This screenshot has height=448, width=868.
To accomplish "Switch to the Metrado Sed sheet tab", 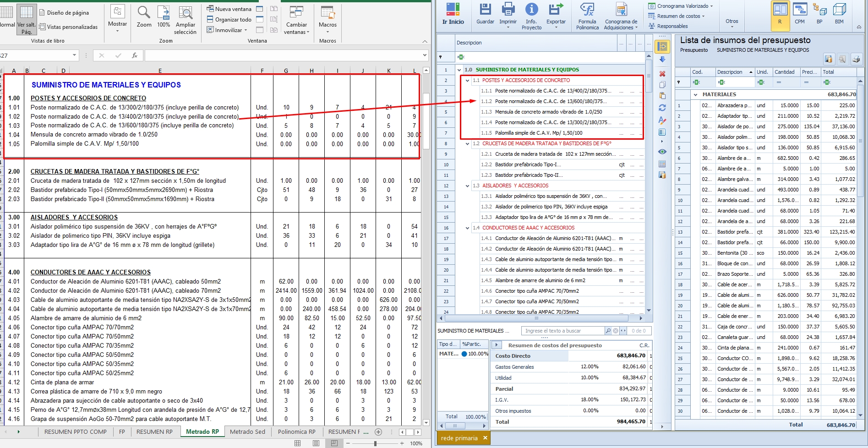I will 247,432.
